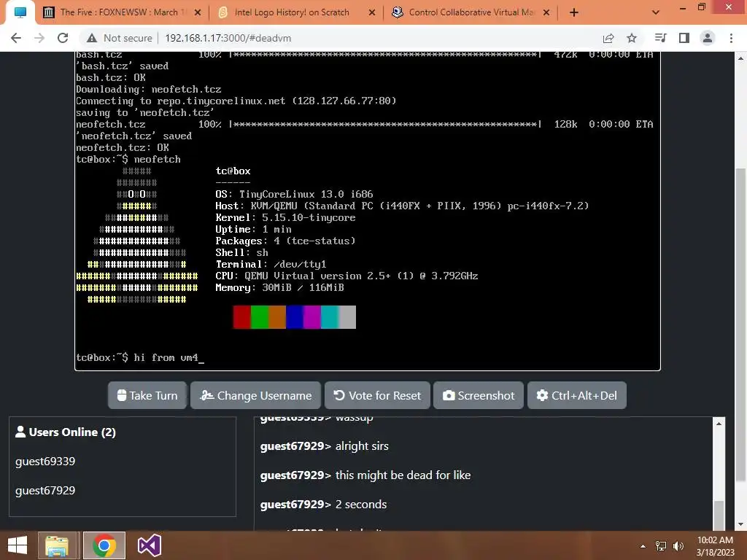Click the 'Memory: 30MiB / 116MiB' line
This screenshot has width=747, height=560.
pos(279,287)
